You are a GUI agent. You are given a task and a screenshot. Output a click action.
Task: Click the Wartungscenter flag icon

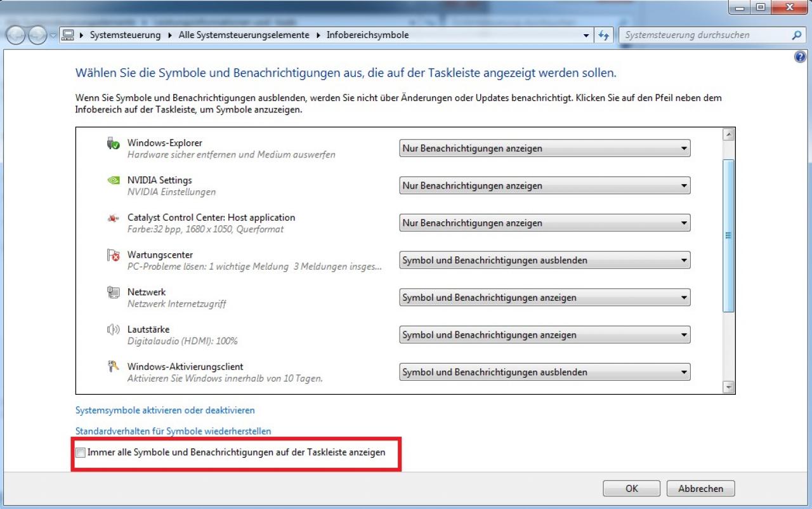click(113, 255)
